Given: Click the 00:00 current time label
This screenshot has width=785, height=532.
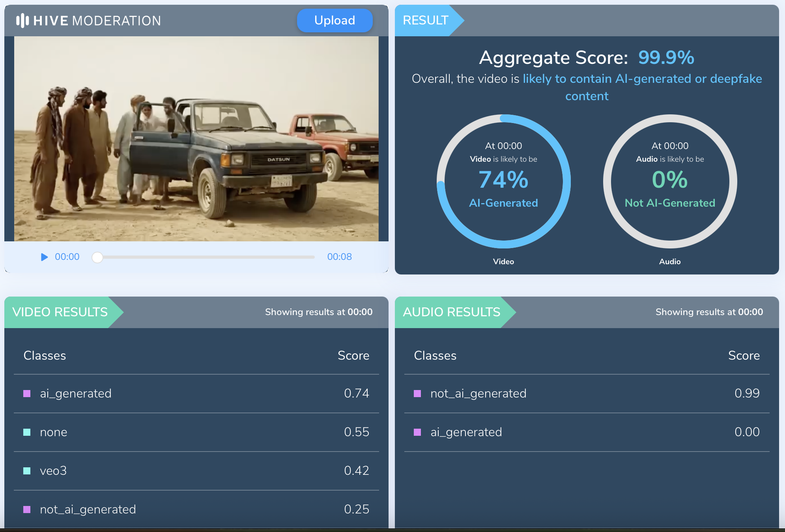Looking at the screenshot, I should (x=67, y=257).
